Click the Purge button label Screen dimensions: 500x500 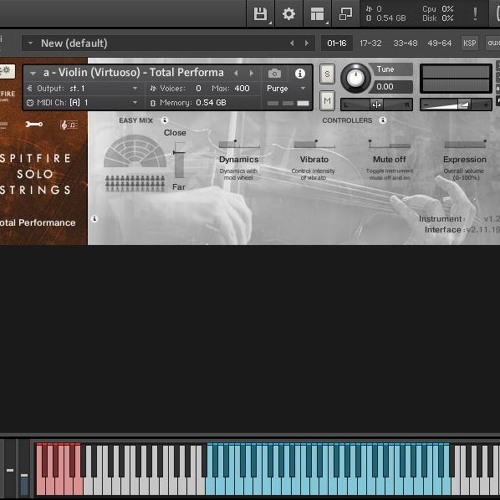tap(277, 88)
